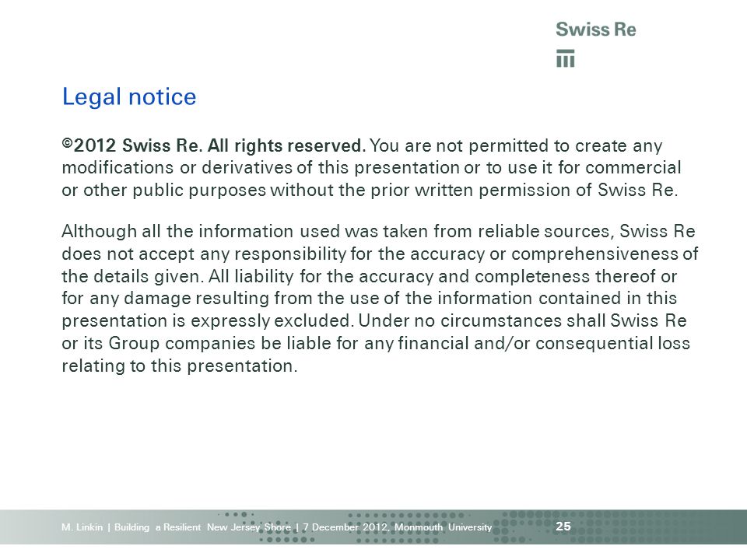Click the bold "All rights reserved." text
Screen dimensions: 747x560
click(287, 145)
